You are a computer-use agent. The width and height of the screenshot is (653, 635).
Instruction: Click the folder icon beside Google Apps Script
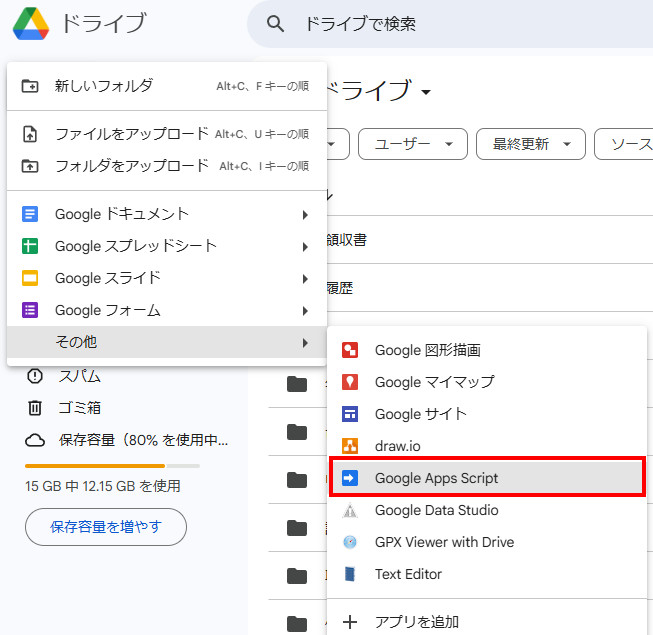click(297, 480)
